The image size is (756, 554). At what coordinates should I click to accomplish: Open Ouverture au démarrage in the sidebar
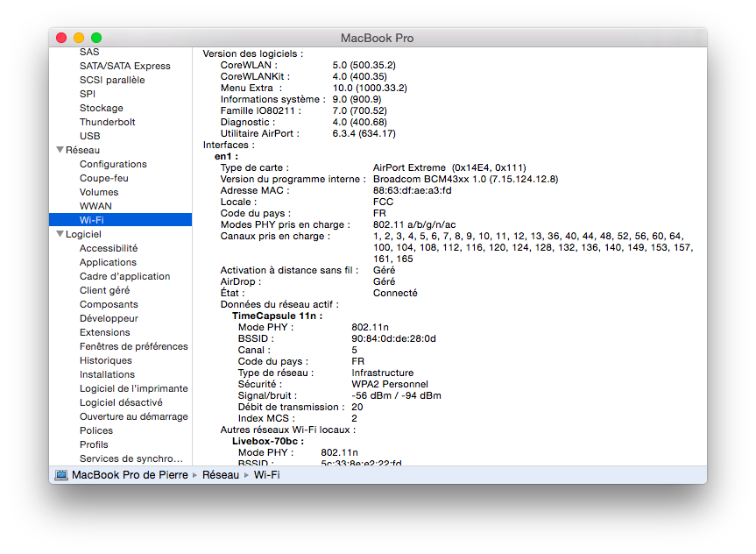(133, 416)
